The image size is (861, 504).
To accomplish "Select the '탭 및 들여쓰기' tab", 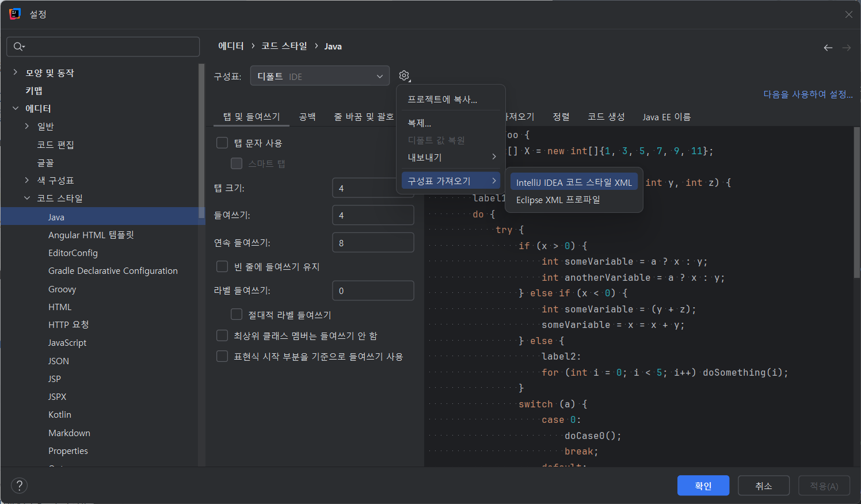I will [x=252, y=117].
